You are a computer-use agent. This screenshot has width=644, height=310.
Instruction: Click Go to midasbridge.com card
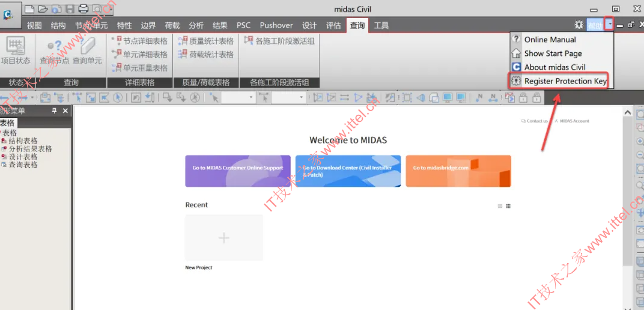[x=458, y=171]
